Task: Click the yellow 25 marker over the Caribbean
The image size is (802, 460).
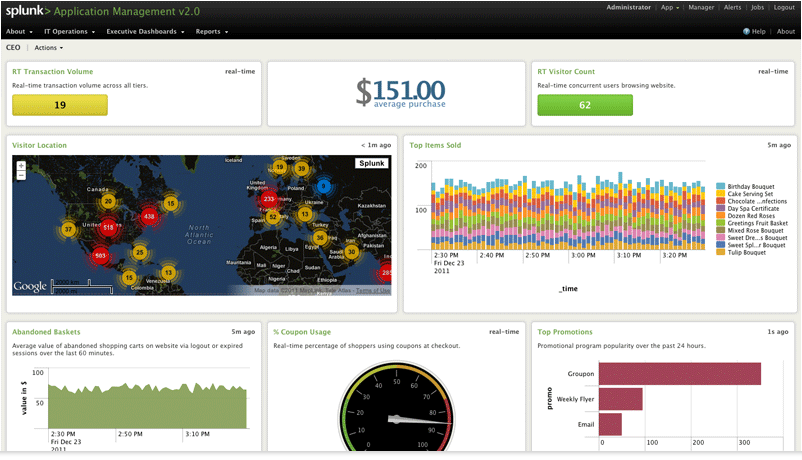Action: point(139,252)
